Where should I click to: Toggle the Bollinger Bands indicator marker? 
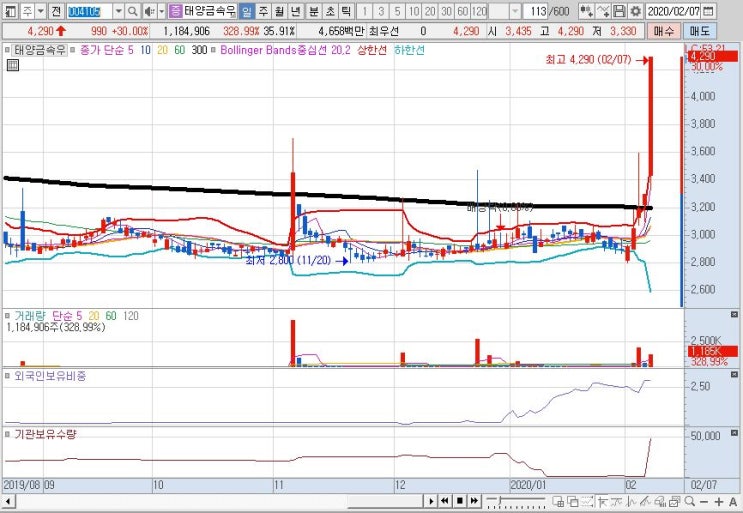coord(213,50)
